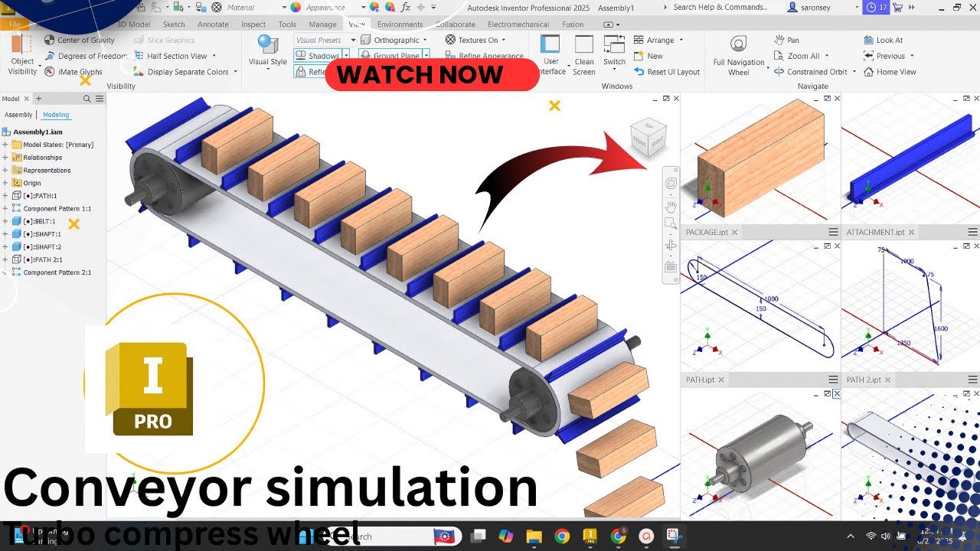Click Reset UI Layout
Screen dimensions: 980x551
(x=667, y=72)
